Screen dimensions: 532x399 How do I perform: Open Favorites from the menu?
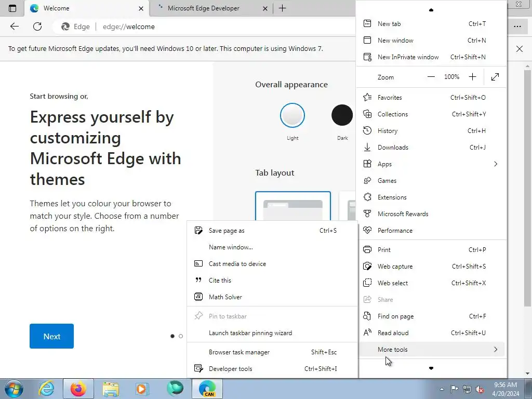(431, 98)
